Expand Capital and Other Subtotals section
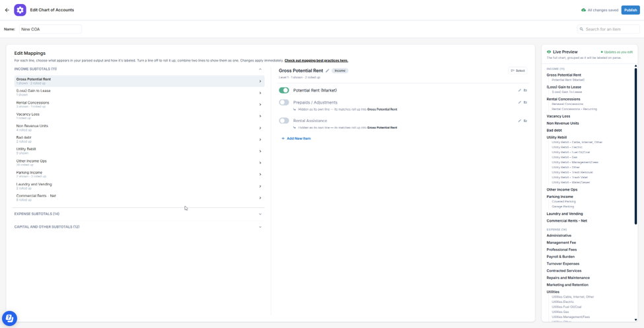This screenshot has height=328, width=644. click(260, 227)
